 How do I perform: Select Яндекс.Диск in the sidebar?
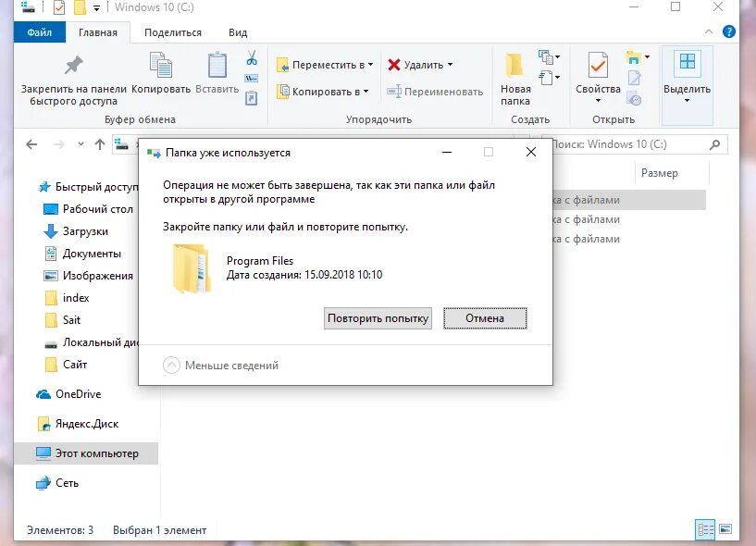click(78, 424)
